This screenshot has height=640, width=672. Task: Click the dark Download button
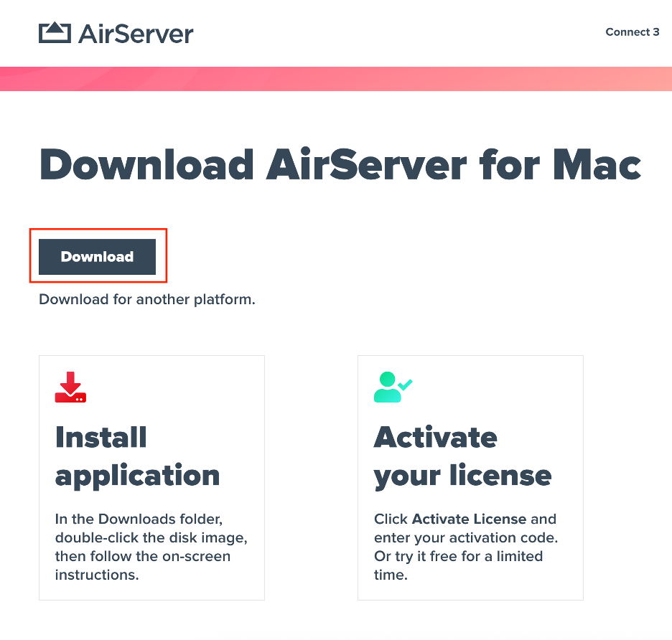pos(98,257)
